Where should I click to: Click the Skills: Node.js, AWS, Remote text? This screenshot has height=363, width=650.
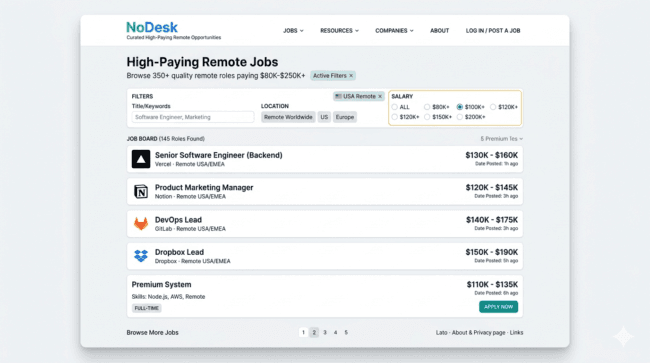168,297
